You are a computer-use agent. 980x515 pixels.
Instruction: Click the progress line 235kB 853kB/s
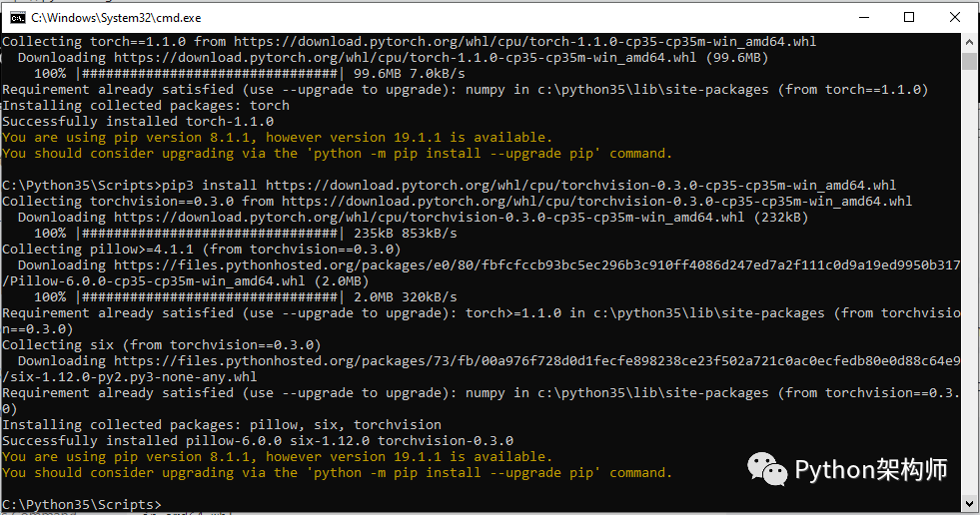[246, 234]
